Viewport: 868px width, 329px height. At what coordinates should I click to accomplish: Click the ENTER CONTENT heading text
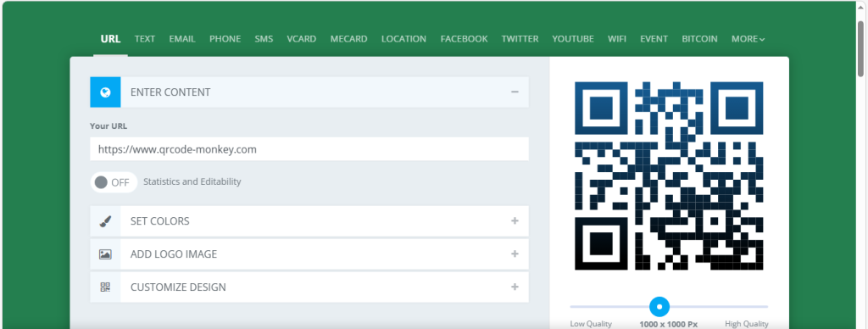(x=170, y=92)
